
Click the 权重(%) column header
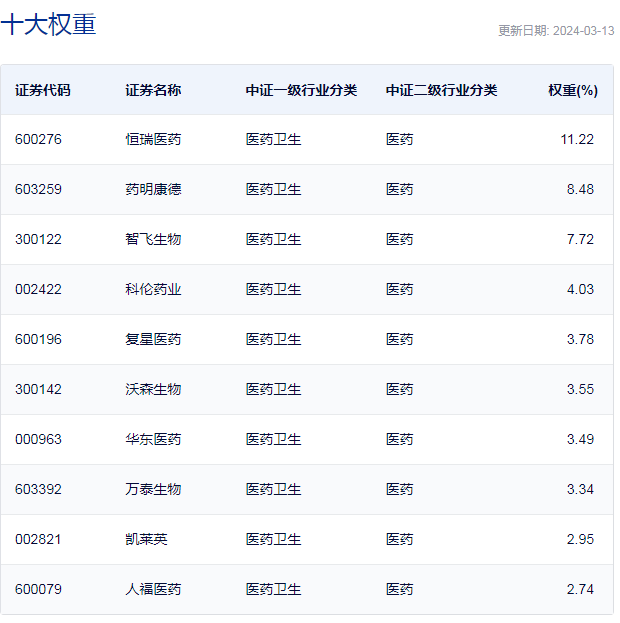pyautogui.click(x=572, y=90)
